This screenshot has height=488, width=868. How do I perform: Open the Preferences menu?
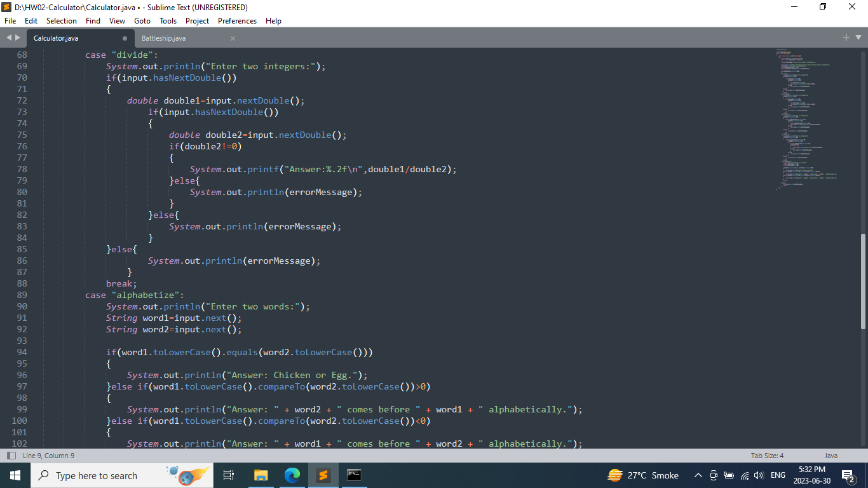(x=237, y=20)
